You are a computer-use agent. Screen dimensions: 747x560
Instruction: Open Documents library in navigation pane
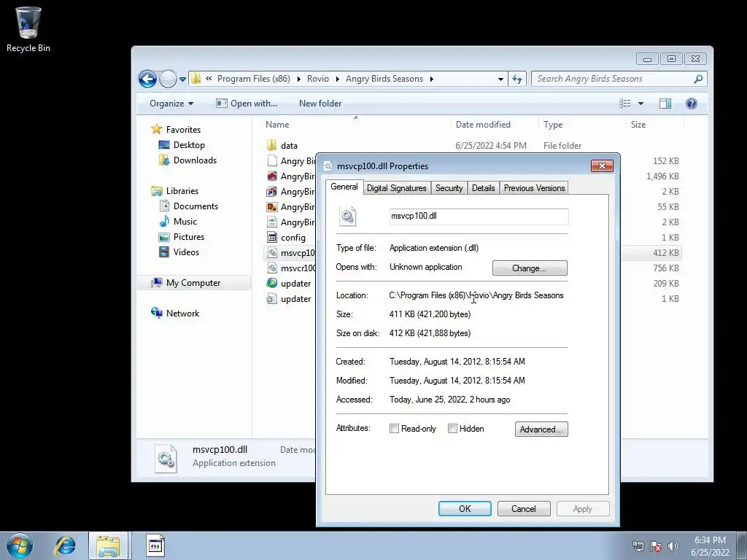click(189, 206)
